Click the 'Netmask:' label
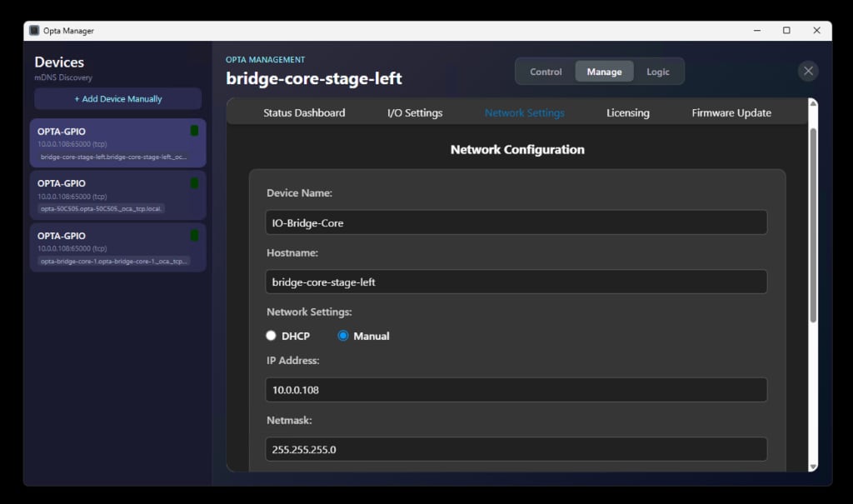The width and height of the screenshot is (853, 504). click(x=289, y=420)
